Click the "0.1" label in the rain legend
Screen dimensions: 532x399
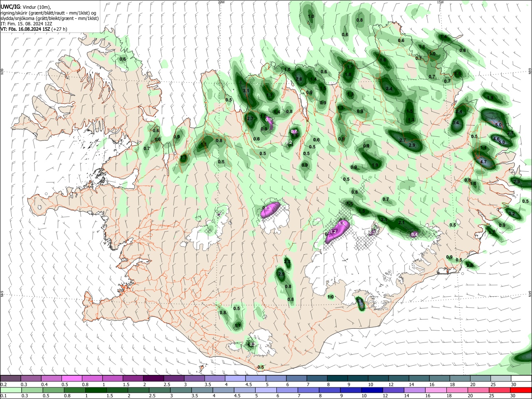click(4, 396)
